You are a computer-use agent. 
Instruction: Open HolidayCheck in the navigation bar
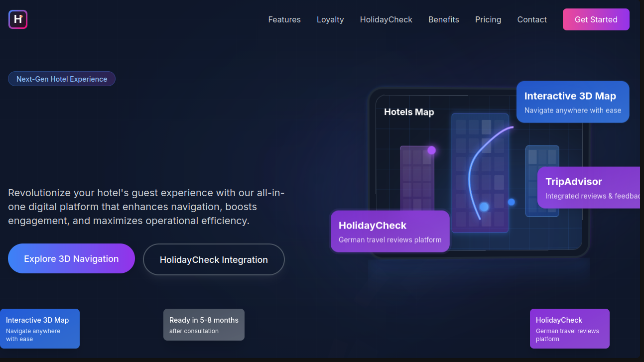[x=386, y=19]
